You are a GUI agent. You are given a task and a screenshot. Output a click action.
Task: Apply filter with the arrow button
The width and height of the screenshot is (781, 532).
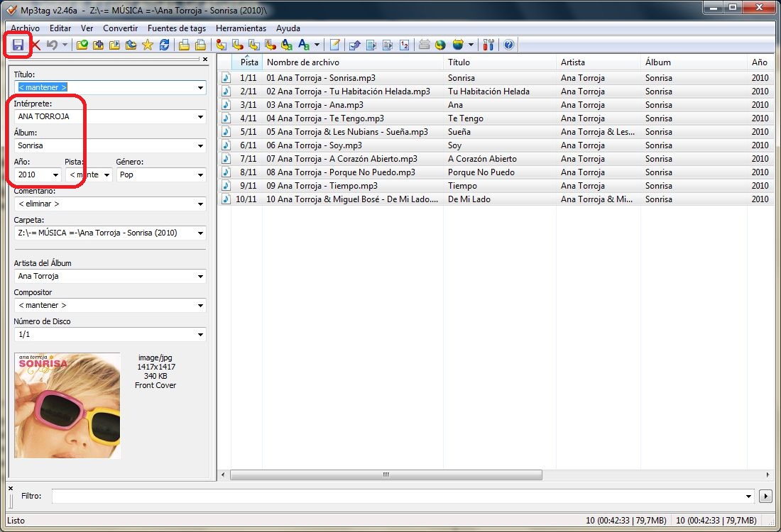pyautogui.click(x=765, y=496)
